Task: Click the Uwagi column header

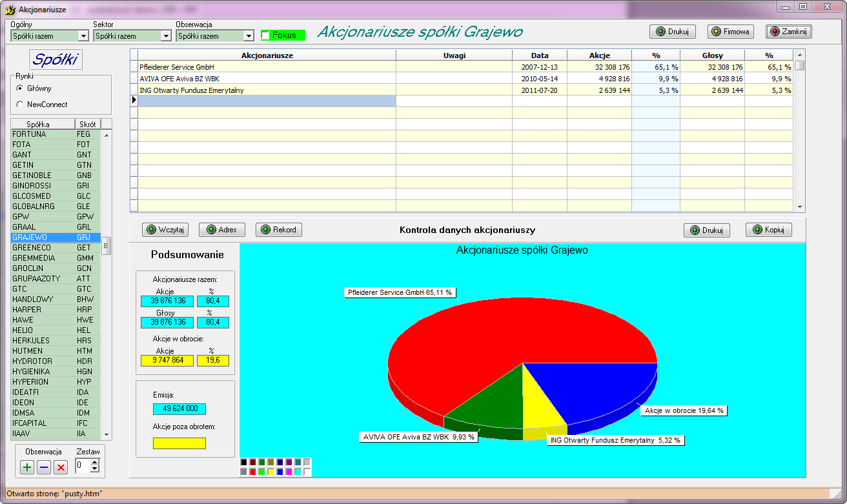Action: click(454, 55)
